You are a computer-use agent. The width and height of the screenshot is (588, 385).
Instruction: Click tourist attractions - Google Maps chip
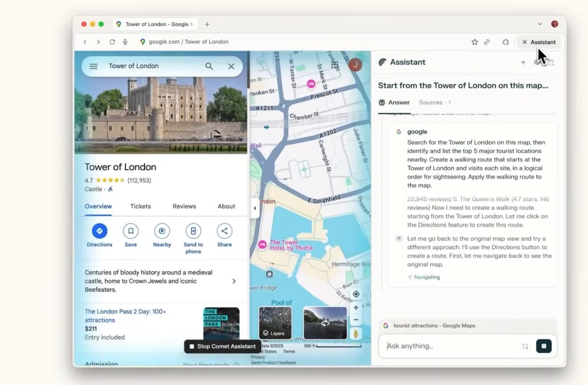click(467, 326)
